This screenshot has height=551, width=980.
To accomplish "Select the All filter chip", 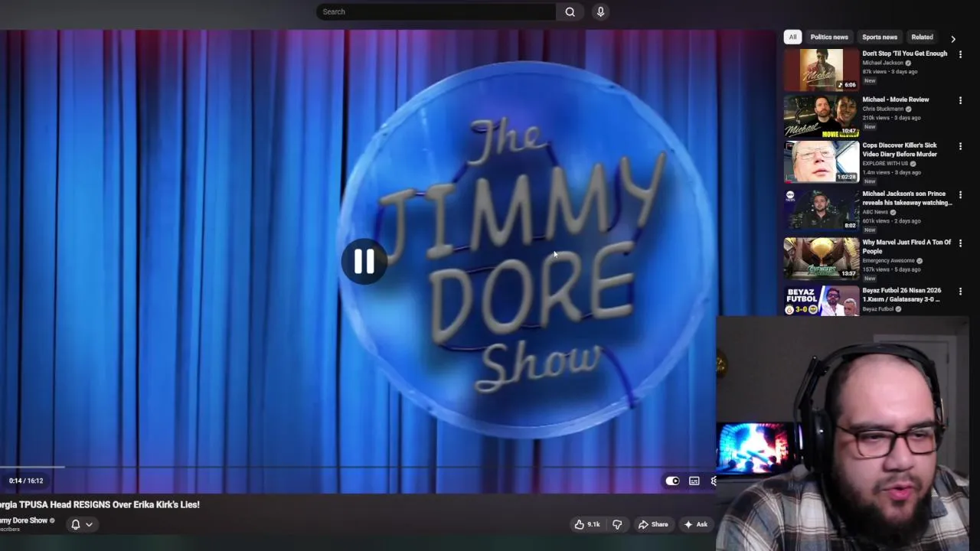I will coord(792,37).
